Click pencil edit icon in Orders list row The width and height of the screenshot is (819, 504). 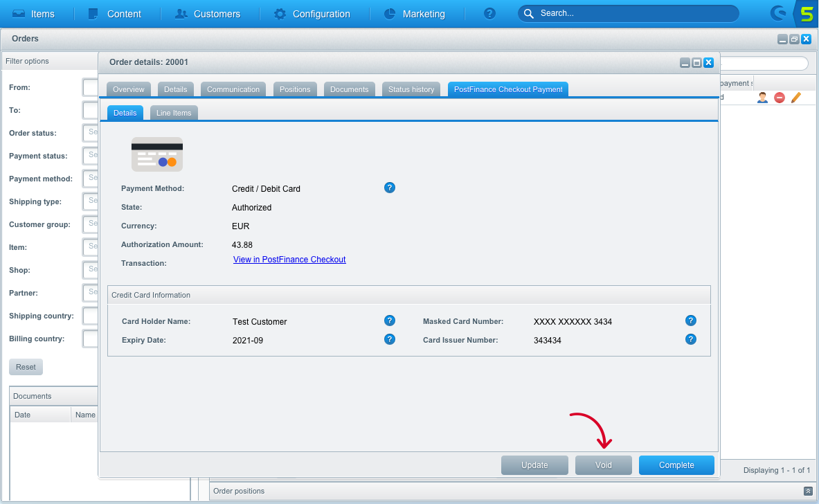point(796,98)
